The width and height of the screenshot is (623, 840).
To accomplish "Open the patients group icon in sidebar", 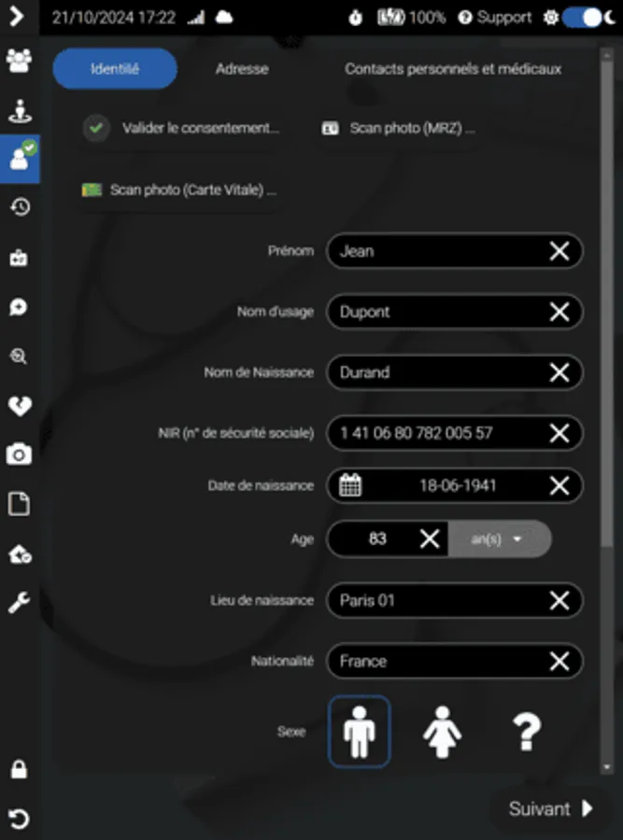I will tap(19, 60).
